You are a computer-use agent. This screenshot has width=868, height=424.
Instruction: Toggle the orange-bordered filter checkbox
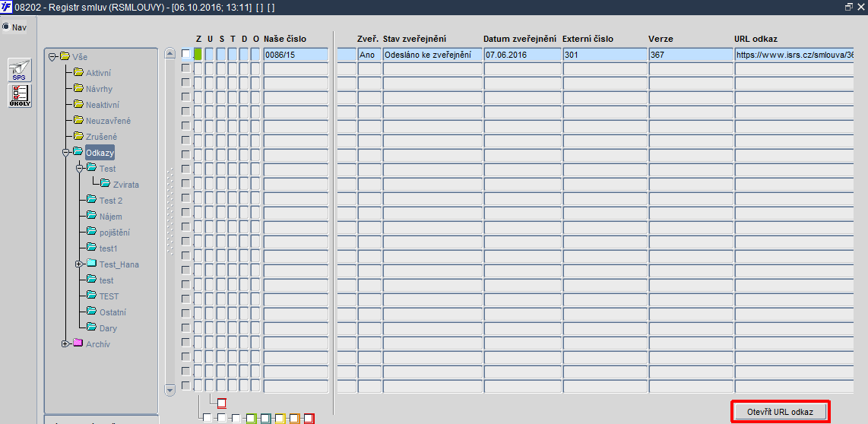(294, 418)
